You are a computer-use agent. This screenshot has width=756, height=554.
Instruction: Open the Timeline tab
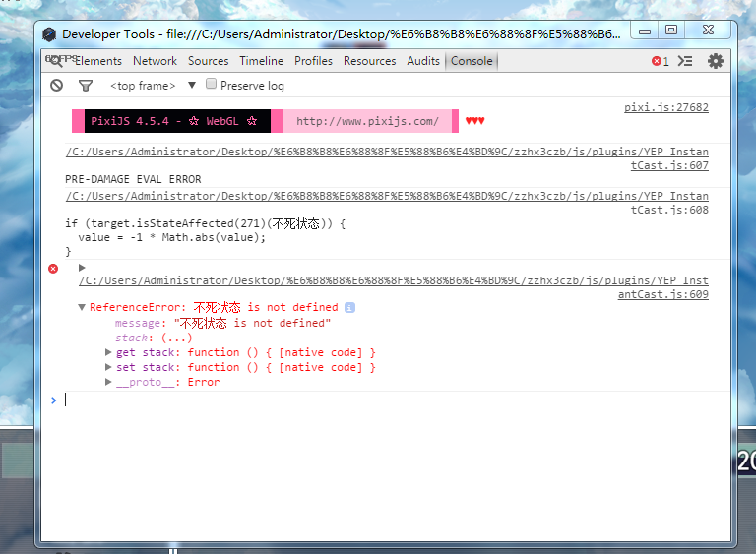[261, 61]
